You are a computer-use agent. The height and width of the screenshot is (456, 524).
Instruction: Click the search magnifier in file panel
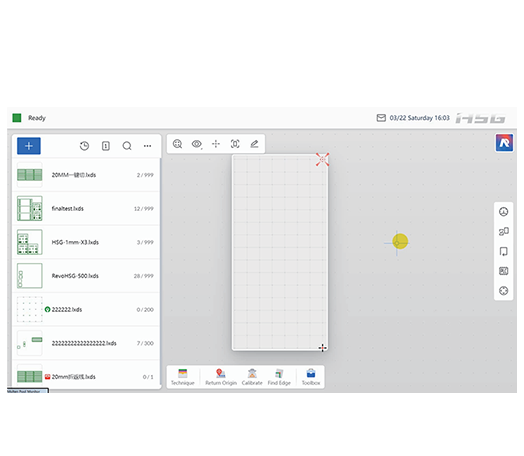click(127, 146)
